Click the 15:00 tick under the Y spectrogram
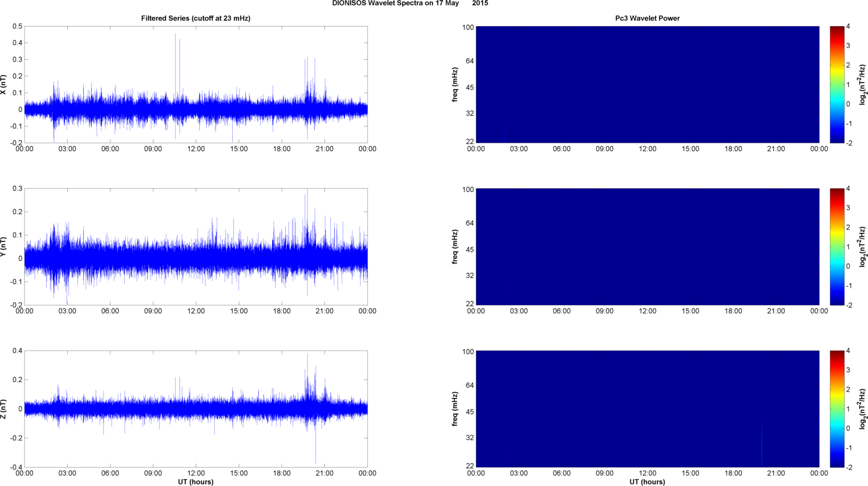The image size is (868, 486). click(690, 311)
